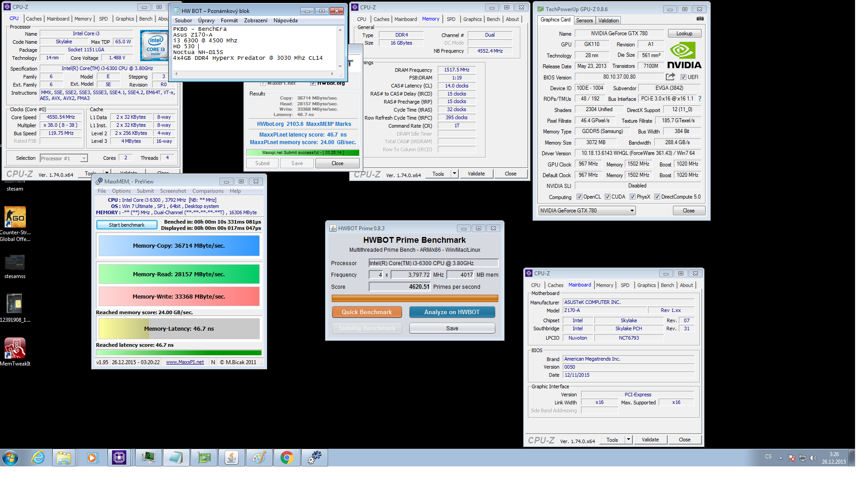868x482 pixels.
Task: Open Windows Explorer from the taskbar
Action: pyautogui.click(x=64, y=458)
